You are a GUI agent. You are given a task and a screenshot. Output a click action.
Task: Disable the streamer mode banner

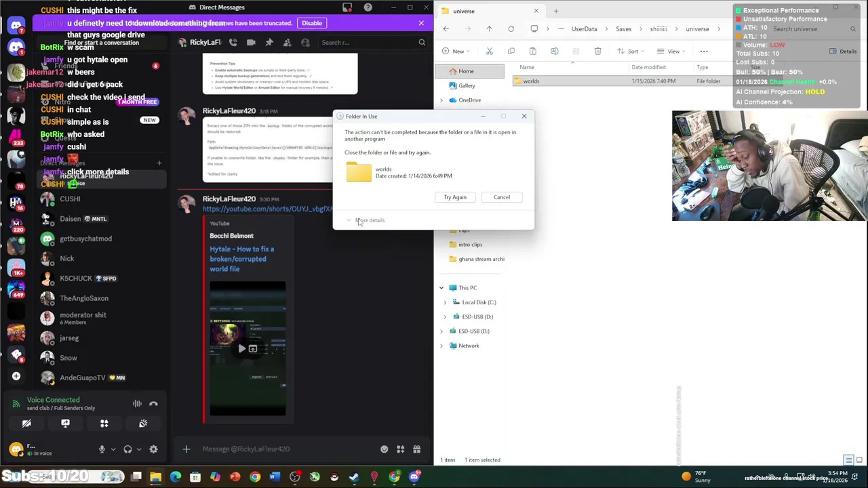(312, 23)
